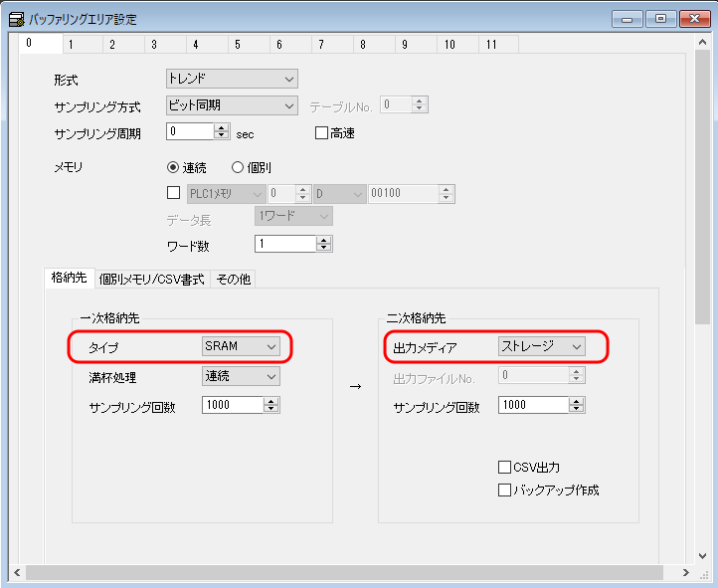
Task: Enable the 高速 checkbox
Action: tap(321, 132)
